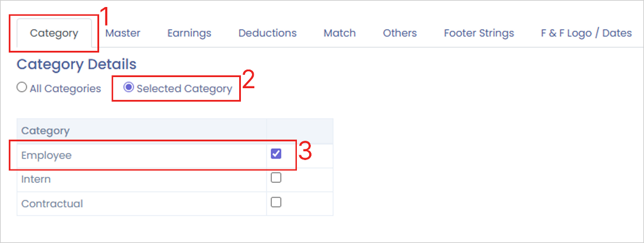Screen dimensions: 644x243
Task: Switch to the Master tab
Action: 123,33
